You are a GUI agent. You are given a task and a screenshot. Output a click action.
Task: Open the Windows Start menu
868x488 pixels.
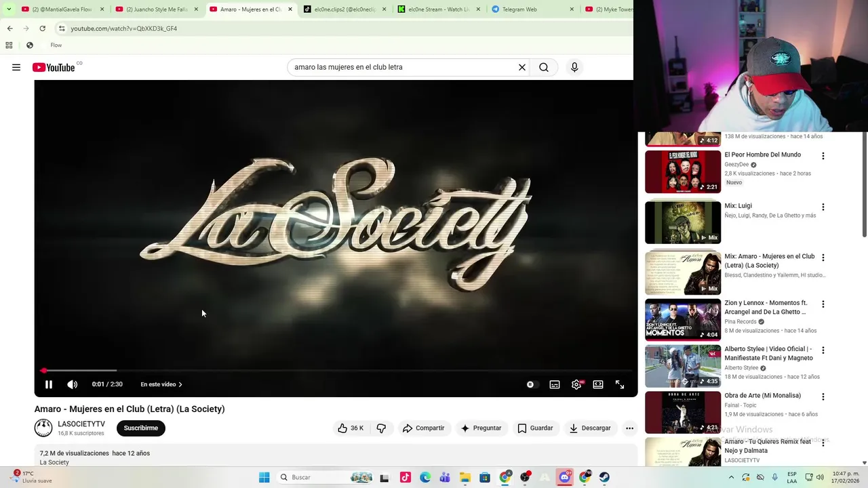pos(264,477)
